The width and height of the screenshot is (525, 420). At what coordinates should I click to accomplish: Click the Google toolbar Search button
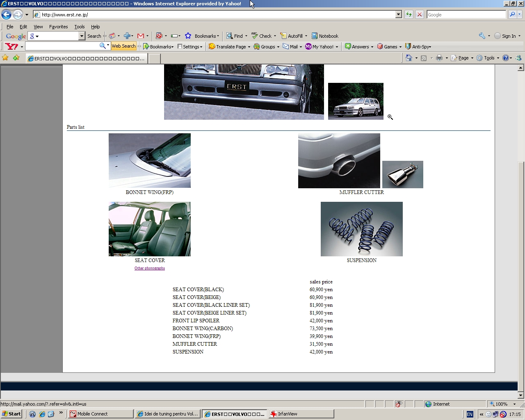click(x=94, y=36)
